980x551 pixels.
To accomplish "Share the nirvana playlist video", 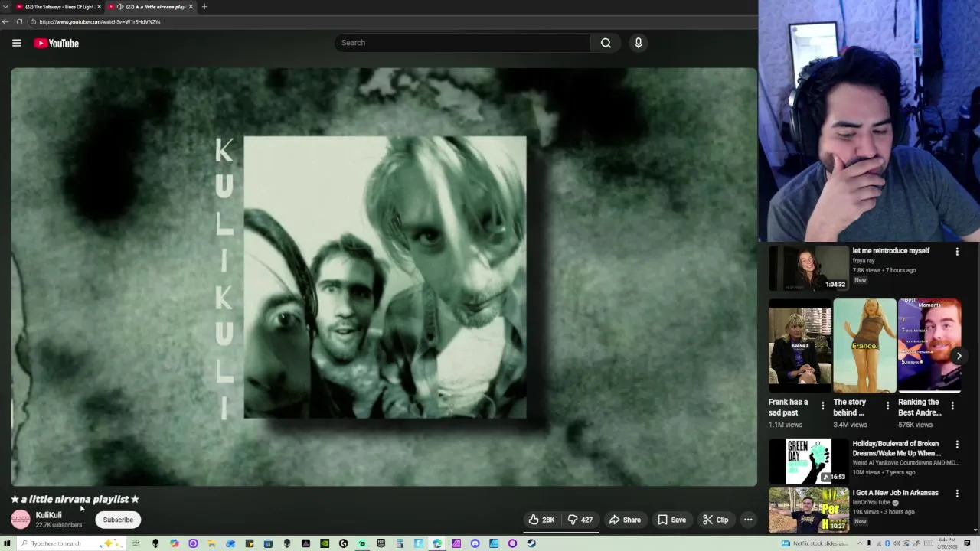I will (x=625, y=520).
